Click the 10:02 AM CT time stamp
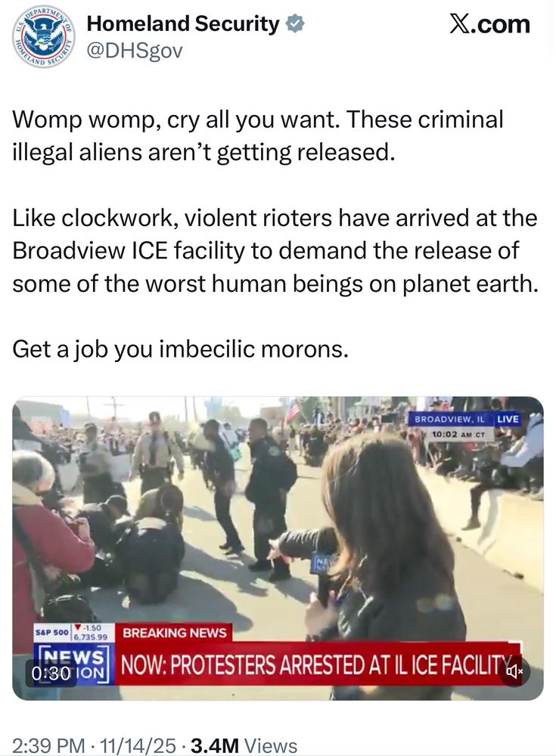This screenshot has height=756, width=556. pyautogui.click(x=458, y=435)
